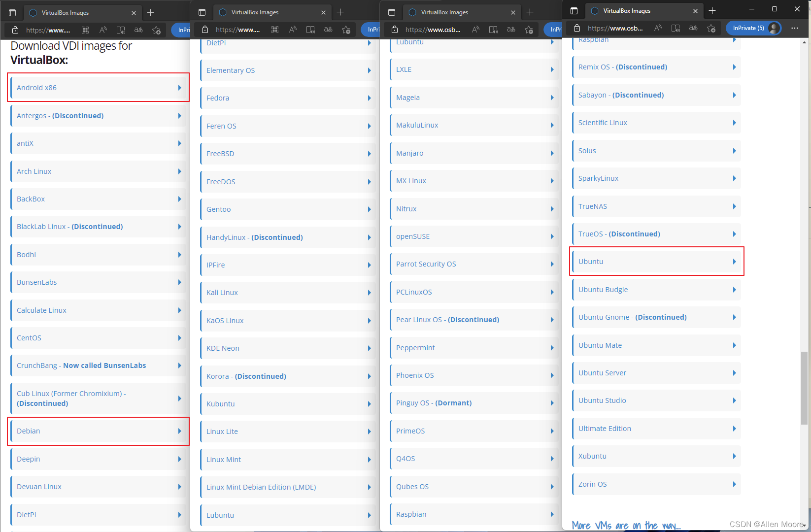Open immersive reader in third browser window
The image size is (811, 532).
click(x=493, y=30)
